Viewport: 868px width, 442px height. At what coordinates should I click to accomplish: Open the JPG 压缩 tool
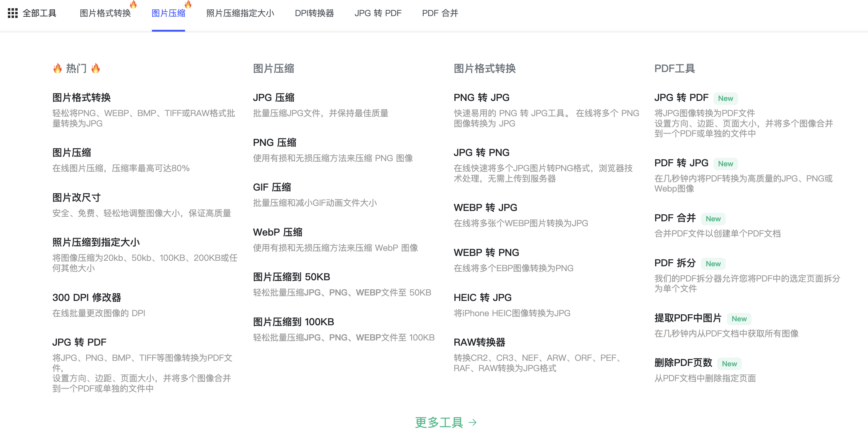pyautogui.click(x=274, y=97)
